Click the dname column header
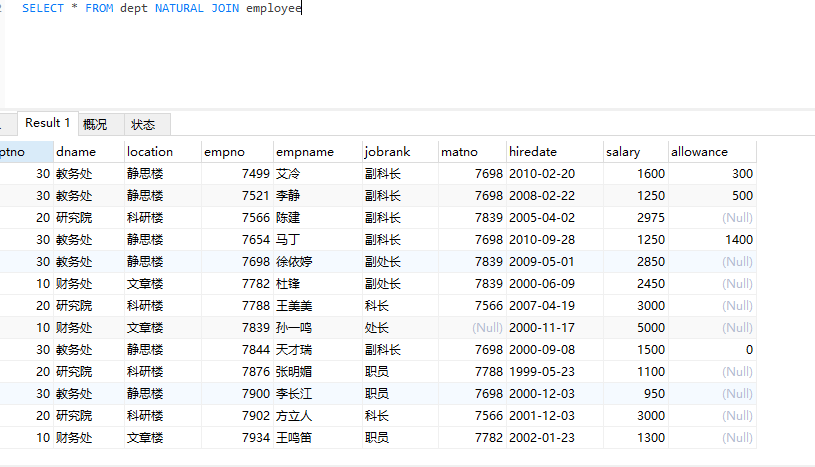Screen dimensions: 815x467 [89, 152]
